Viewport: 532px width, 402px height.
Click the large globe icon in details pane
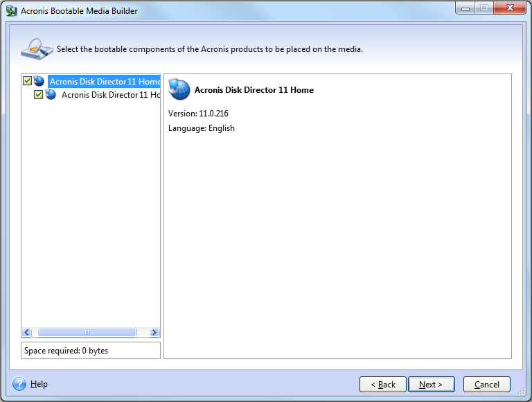click(179, 89)
